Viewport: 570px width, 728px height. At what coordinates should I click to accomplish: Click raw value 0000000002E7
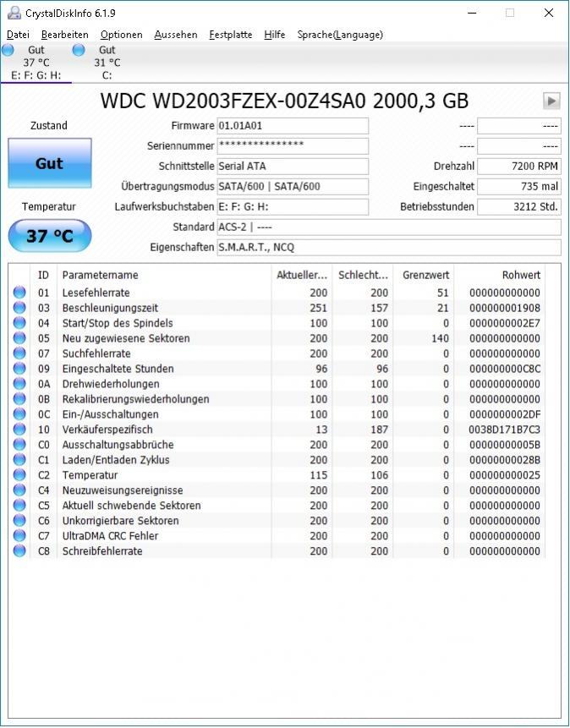click(505, 323)
